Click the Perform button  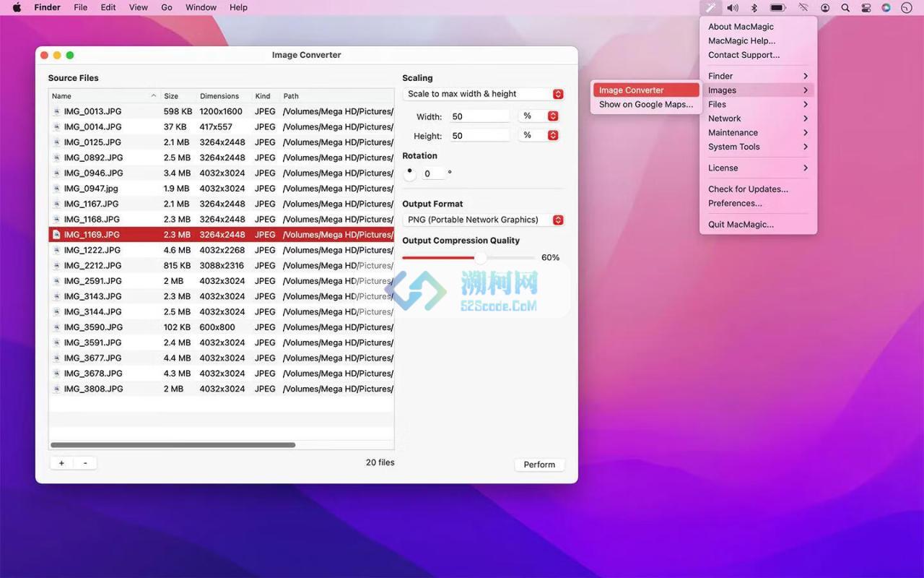tap(539, 465)
